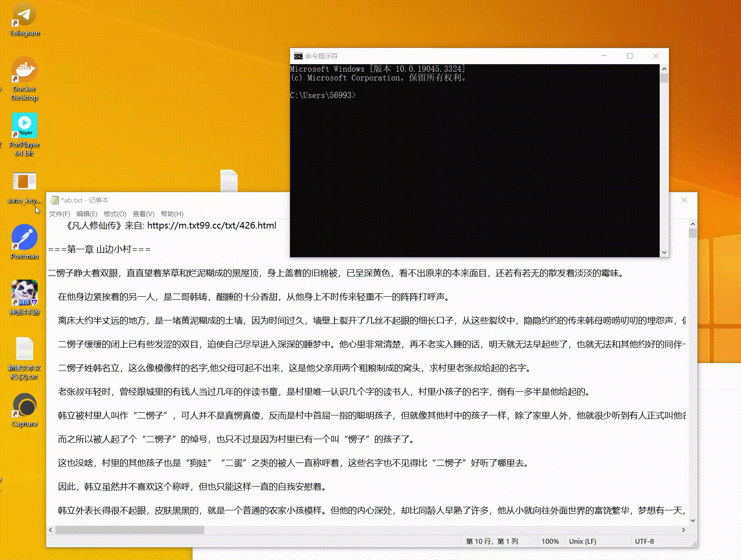Click Notepad's horizontal scrollbar thumb

(130, 530)
